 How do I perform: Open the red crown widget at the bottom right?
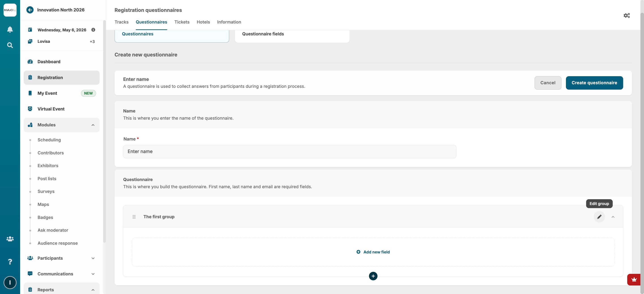click(x=634, y=279)
